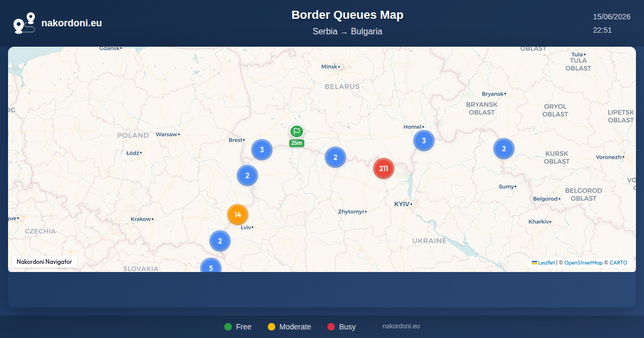The height and width of the screenshot is (338, 644).
Task: Click the blue 2 cluster near Kursk Oblast
Action: [x=504, y=149]
